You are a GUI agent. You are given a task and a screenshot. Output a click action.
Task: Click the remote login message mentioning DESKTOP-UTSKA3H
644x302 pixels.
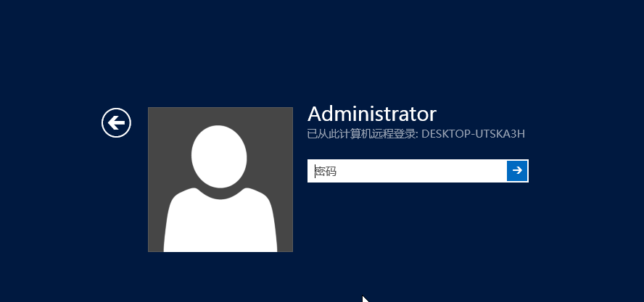click(x=416, y=134)
